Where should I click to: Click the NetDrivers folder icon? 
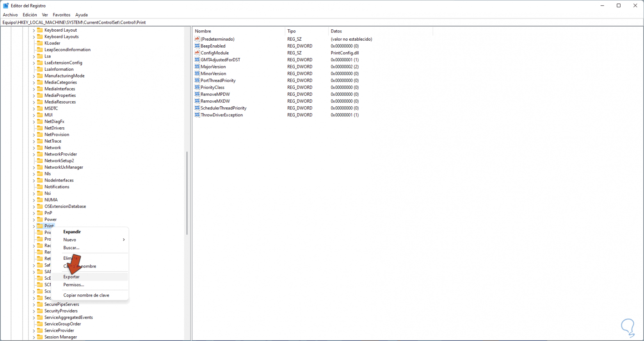[40, 128]
